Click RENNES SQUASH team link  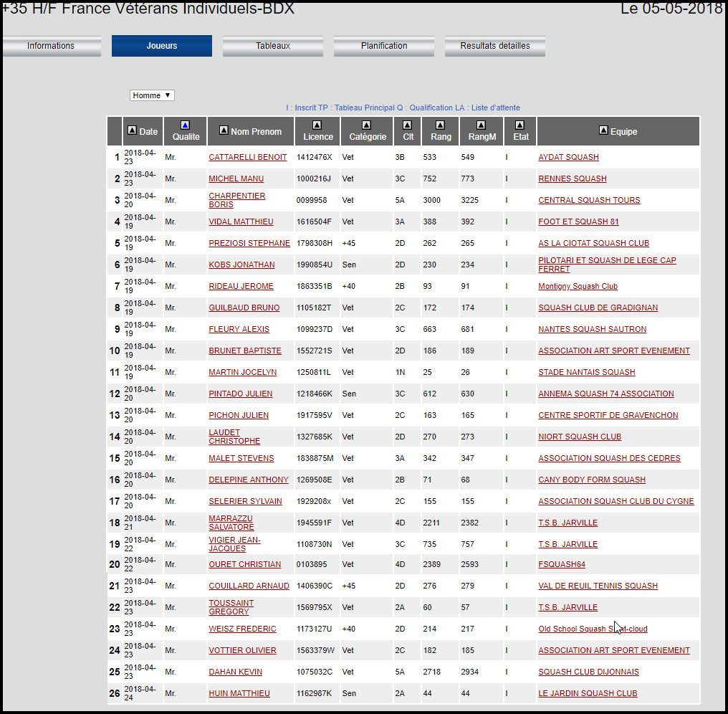click(573, 178)
